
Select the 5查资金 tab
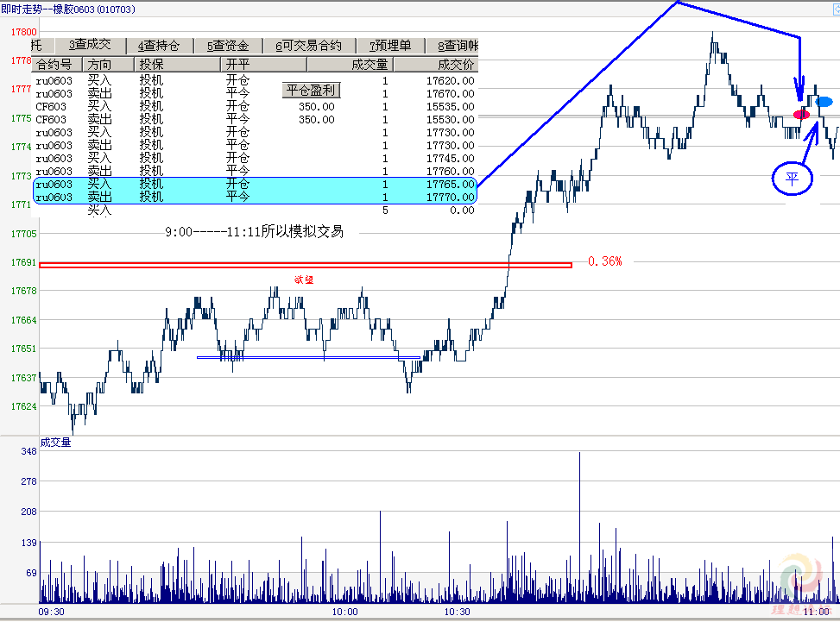(228, 46)
